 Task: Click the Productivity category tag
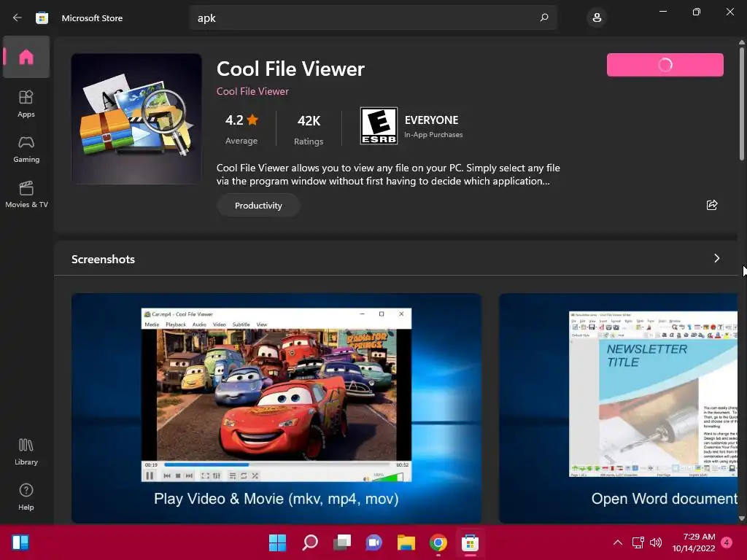tap(258, 206)
